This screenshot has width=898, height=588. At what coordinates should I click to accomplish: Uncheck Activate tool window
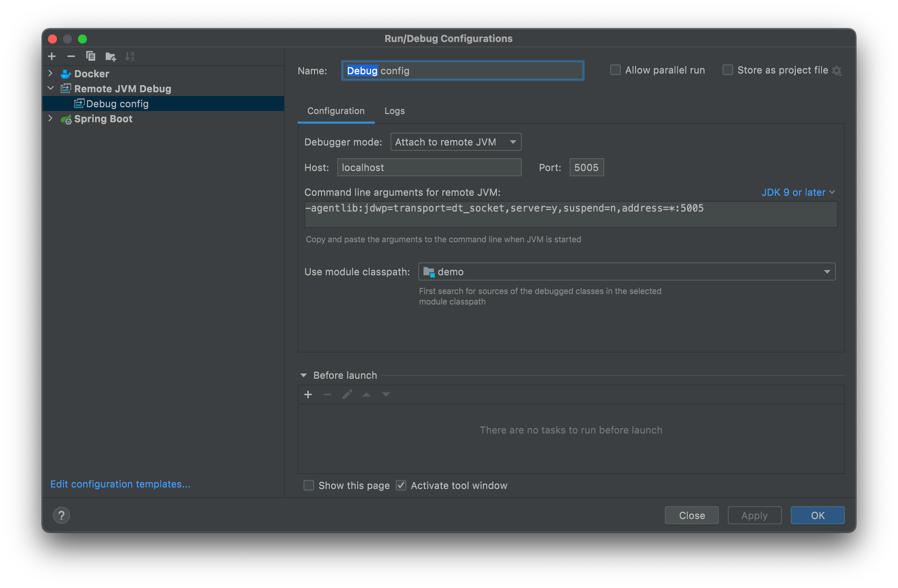[x=401, y=485]
